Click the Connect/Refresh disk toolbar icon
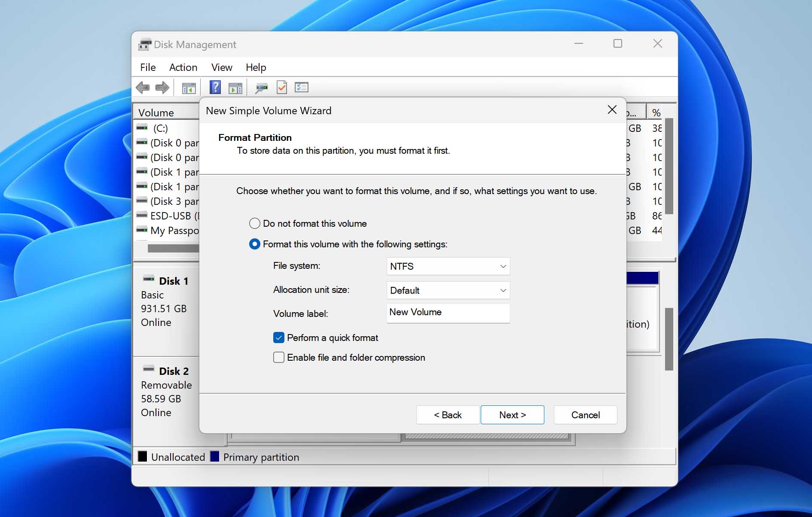The height and width of the screenshot is (517, 812). pos(261,88)
